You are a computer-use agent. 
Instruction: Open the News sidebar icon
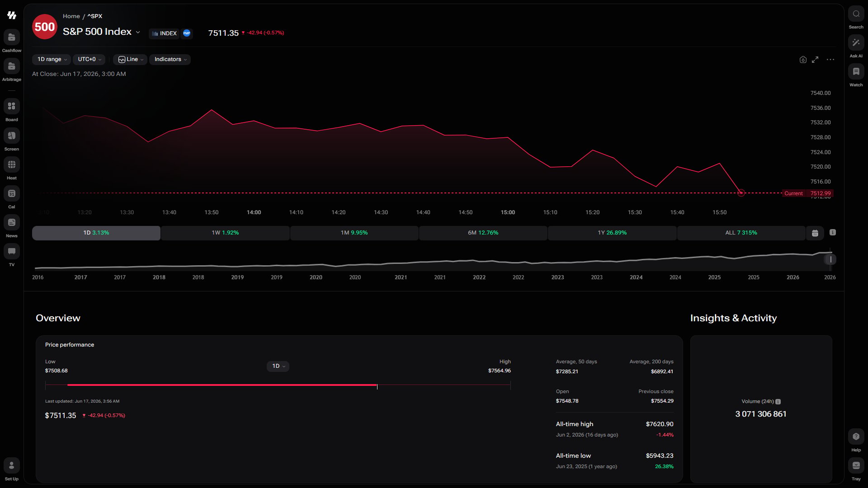pyautogui.click(x=12, y=222)
